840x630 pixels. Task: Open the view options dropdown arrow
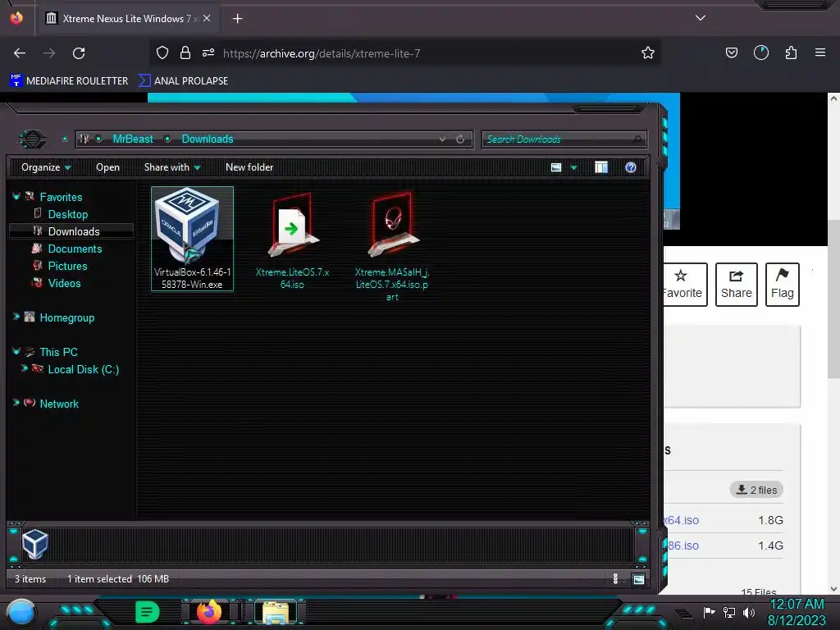(573, 167)
